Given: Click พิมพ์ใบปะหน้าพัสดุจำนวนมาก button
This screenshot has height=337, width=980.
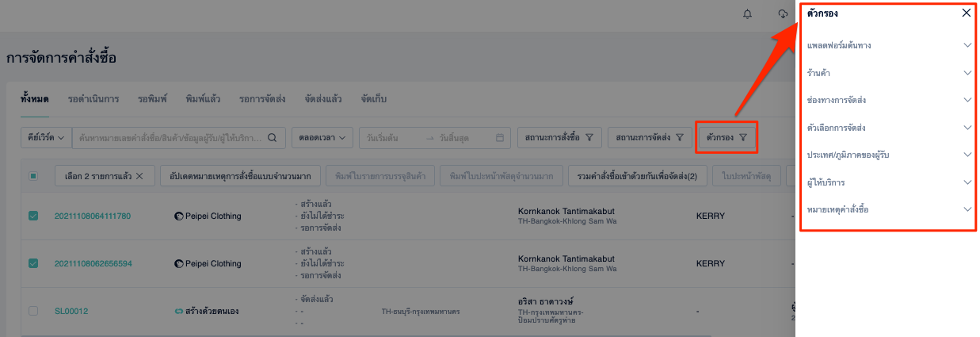Looking at the screenshot, I should [x=501, y=175].
